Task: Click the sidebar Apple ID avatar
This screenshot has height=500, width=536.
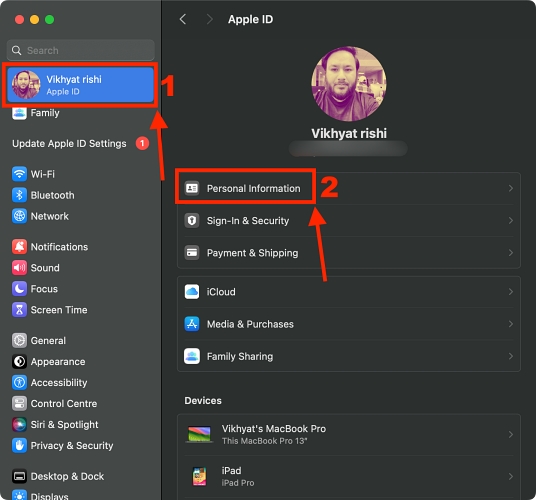Action: [26, 85]
